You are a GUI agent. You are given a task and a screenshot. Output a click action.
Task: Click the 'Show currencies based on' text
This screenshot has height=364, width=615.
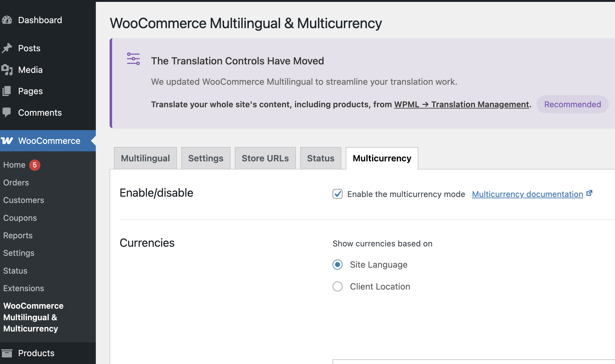382,244
